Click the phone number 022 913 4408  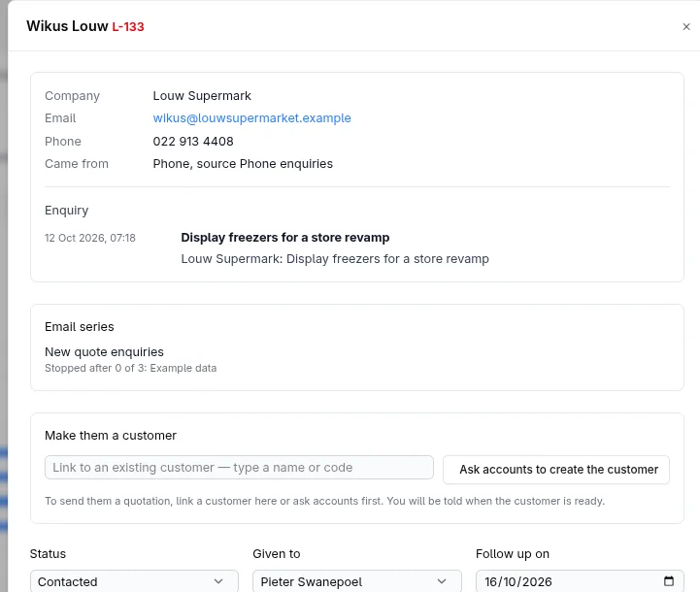click(x=193, y=142)
